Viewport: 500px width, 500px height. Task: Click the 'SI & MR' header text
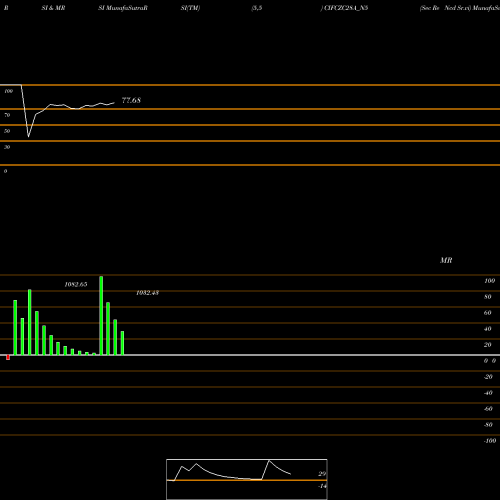53,8
